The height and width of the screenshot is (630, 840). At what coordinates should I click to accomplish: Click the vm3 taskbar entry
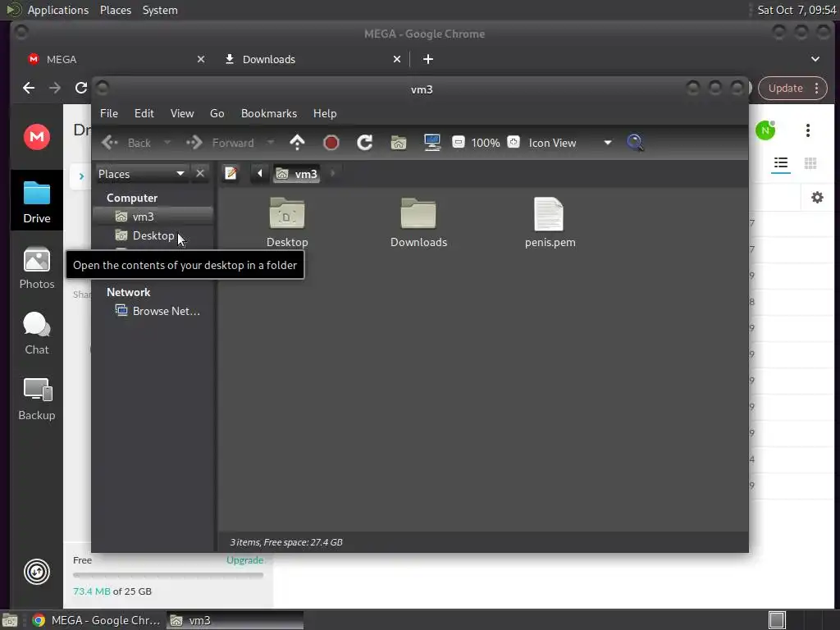[x=235, y=620]
